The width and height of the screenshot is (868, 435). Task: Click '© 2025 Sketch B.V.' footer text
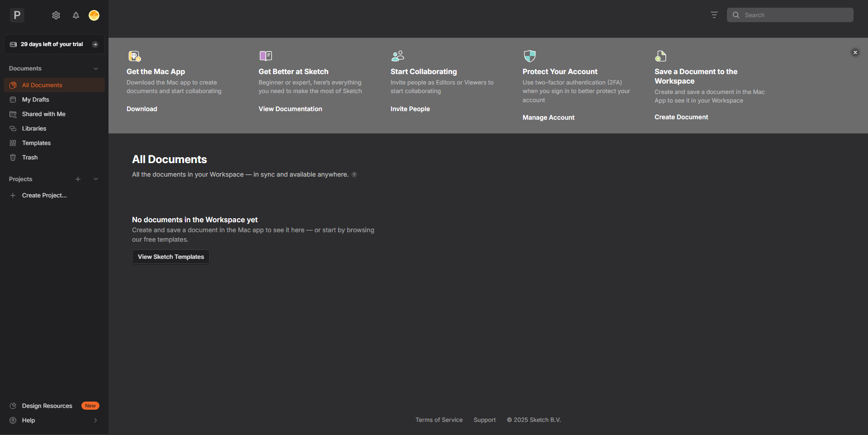[x=533, y=420]
